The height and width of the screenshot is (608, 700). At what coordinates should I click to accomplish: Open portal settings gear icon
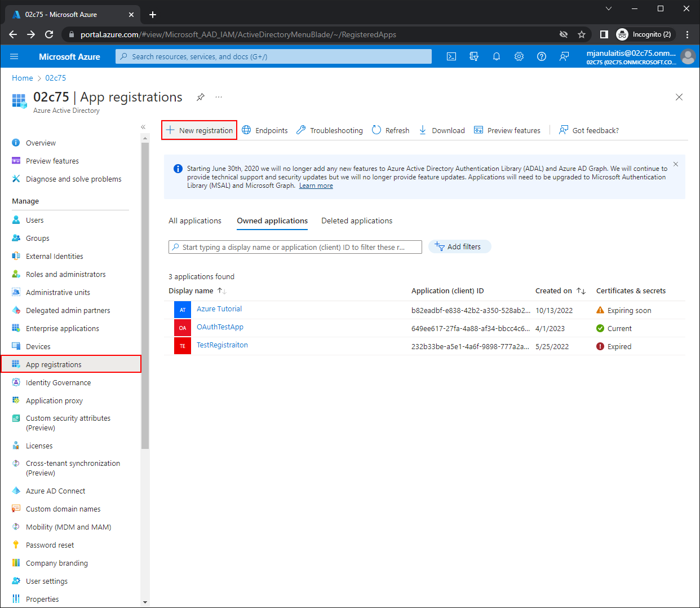click(519, 56)
